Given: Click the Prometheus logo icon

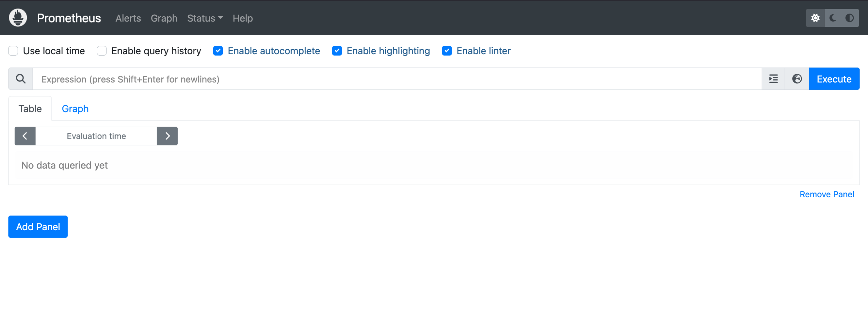Looking at the screenshot, I should [18, 18].
